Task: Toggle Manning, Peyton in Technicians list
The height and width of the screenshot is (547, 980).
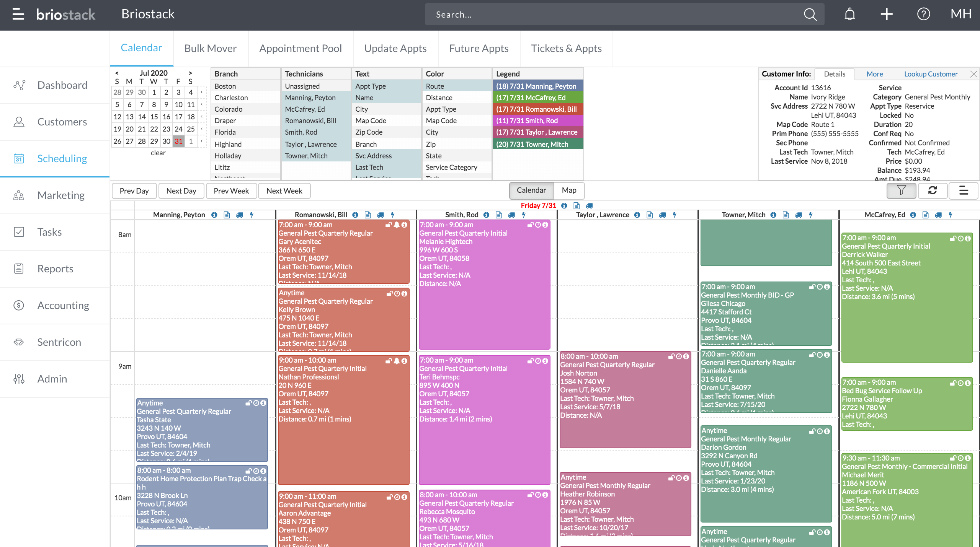Action: (x=316, y=98)
